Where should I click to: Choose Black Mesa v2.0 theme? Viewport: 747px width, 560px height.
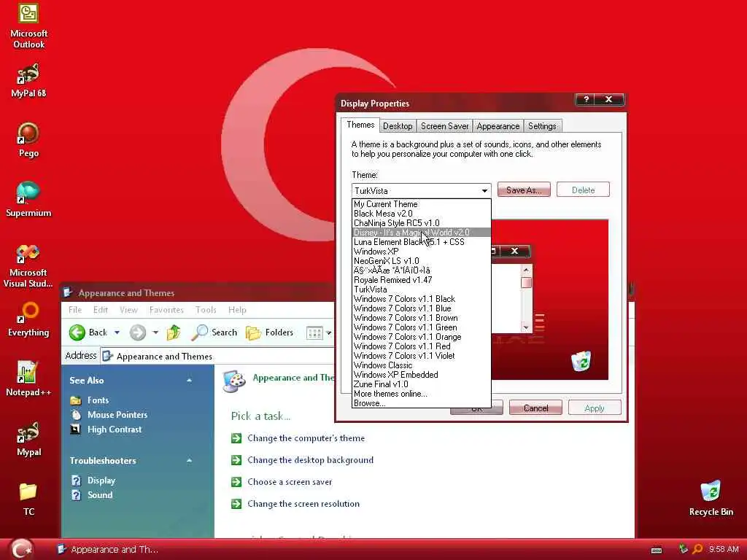tap(422, 214)
